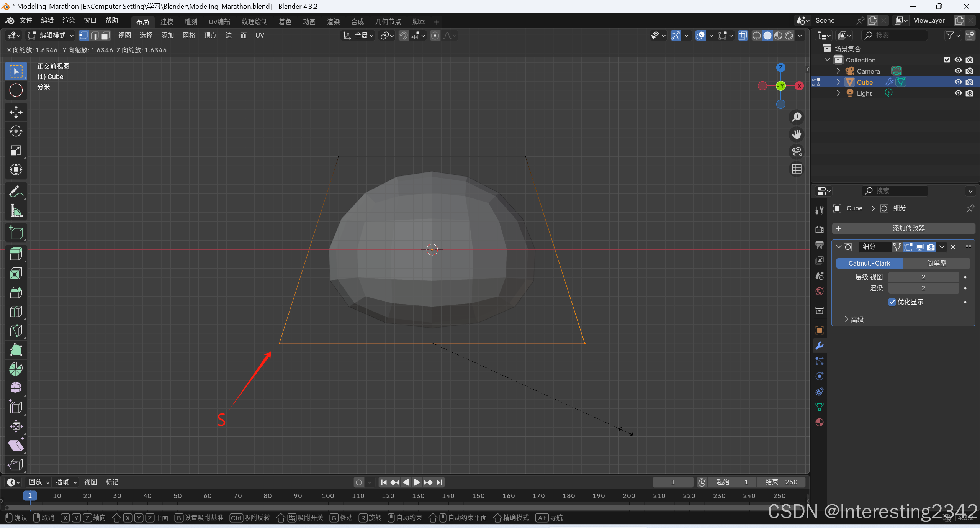The image size is (980, 528).
Task: Toggle camera view in viewport
Action: [x=797, y=152]
